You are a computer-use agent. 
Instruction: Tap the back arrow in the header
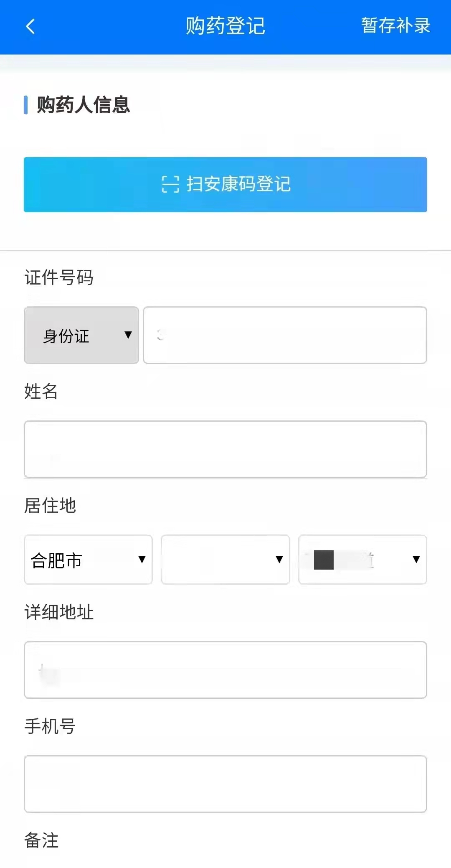coord(30,26)
